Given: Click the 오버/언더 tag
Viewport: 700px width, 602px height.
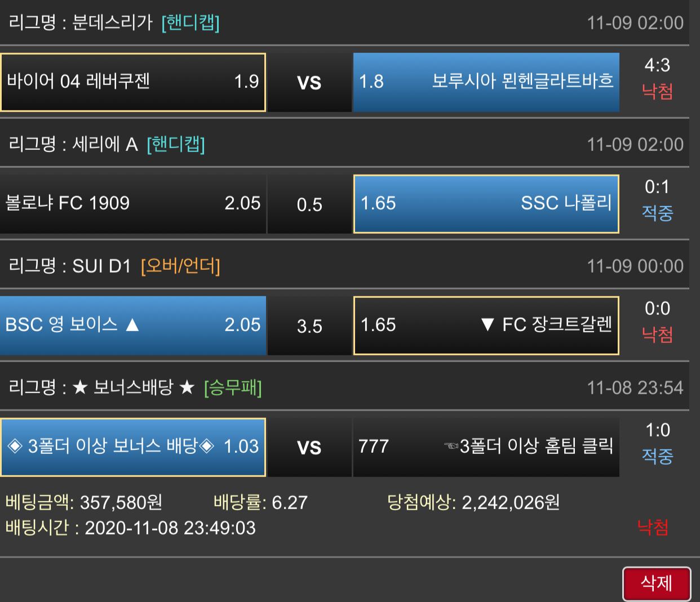Looking at the screenshot, I should (180, 266).
